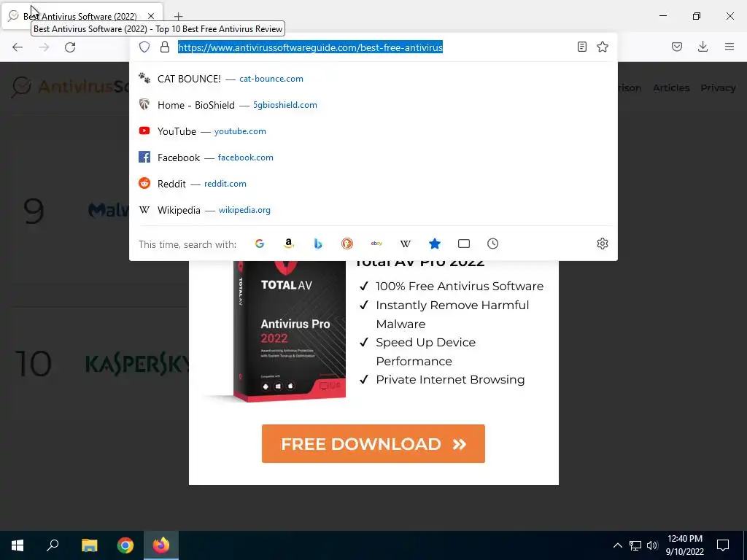Search this time with Bing icon
This screenshot has width=747, height=560.
point(318,244)
